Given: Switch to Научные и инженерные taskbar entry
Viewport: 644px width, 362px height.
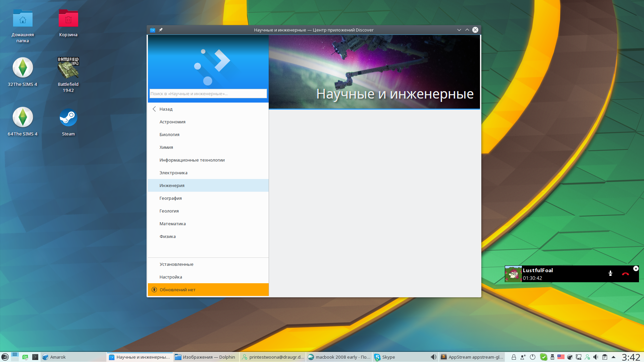Looking at the screenshot, I should (140, 357).
